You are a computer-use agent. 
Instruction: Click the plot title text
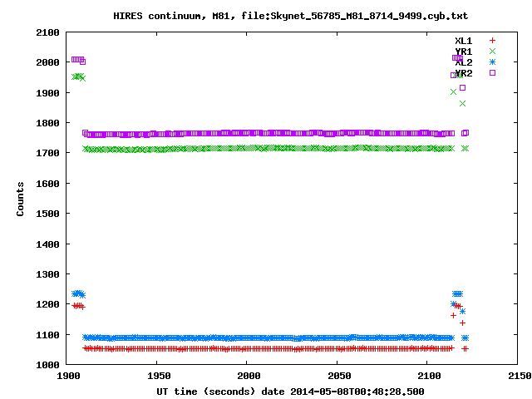pos(291,16)
